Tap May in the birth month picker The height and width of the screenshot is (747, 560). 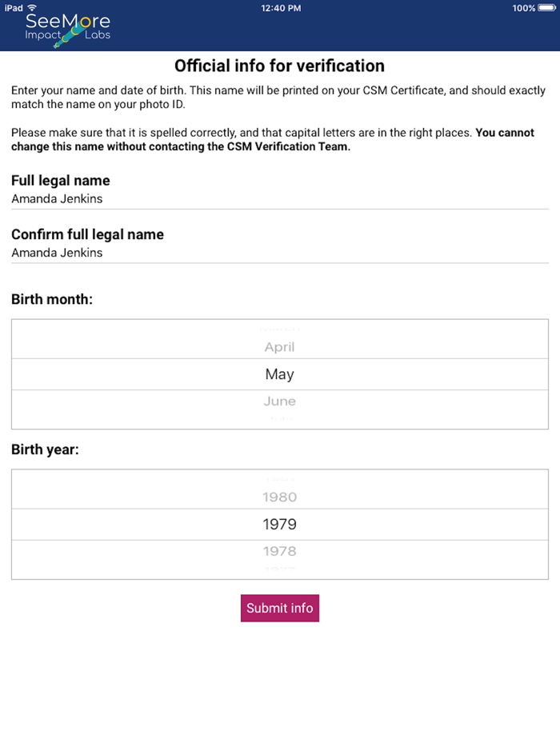[279, 374]
